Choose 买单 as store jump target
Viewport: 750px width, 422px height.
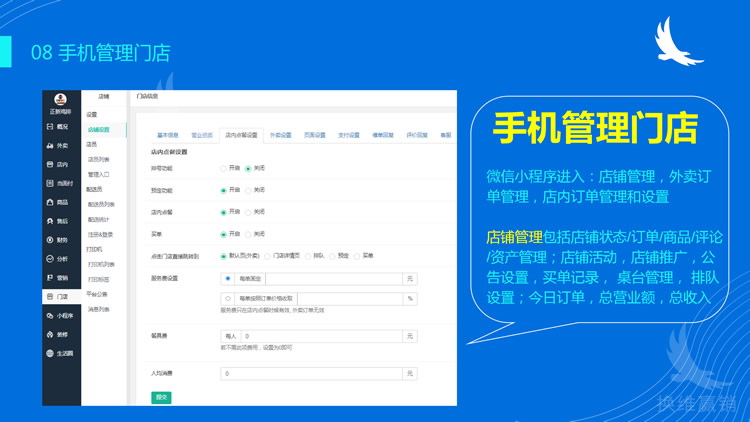(357, 256)
